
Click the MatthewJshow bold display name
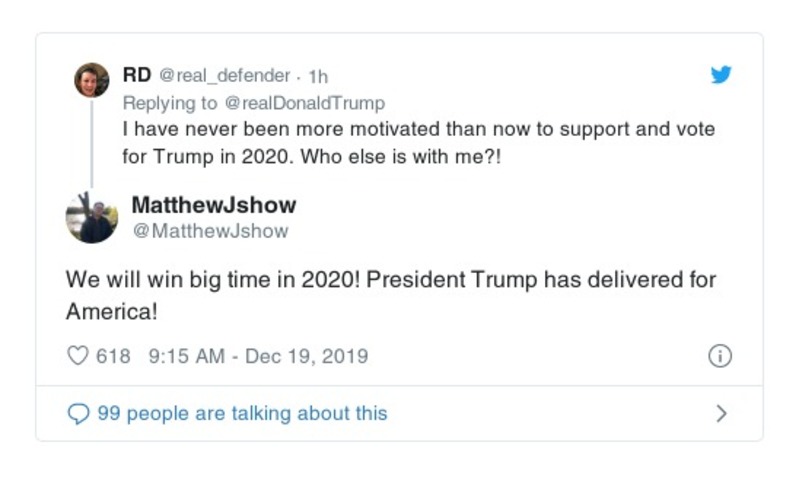(213, 205)
